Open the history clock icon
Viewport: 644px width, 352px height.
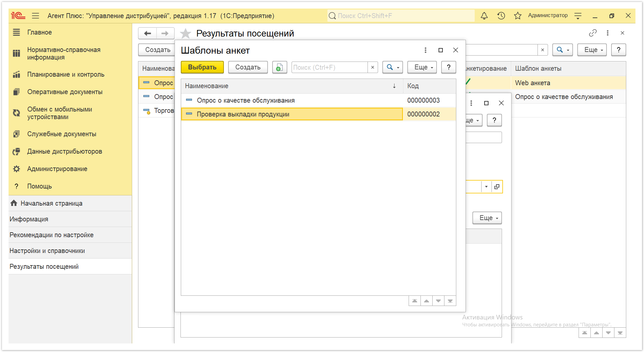[x=501, y=15]
